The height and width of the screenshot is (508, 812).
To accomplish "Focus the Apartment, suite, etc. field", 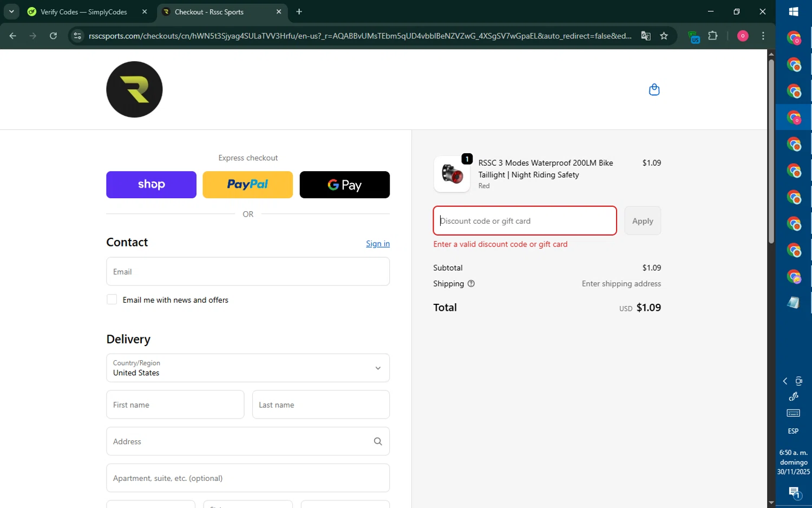I will [248, 478].
